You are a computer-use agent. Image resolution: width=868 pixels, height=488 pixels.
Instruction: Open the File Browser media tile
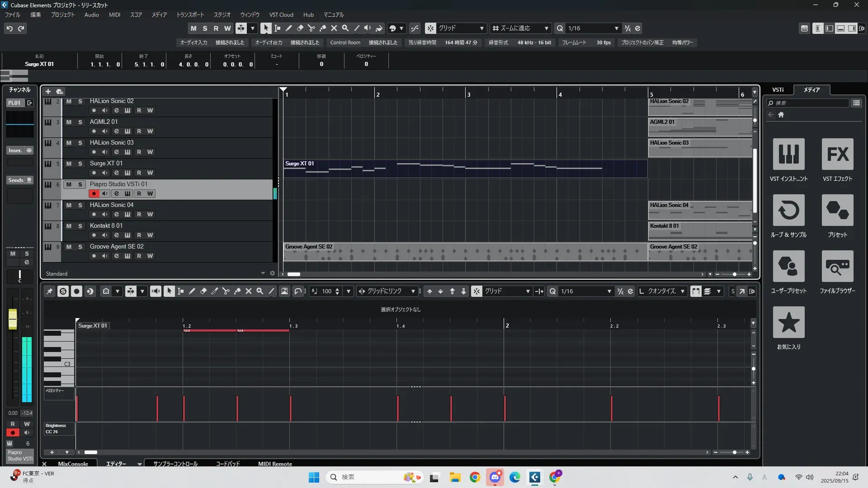(x=837, y=266)
